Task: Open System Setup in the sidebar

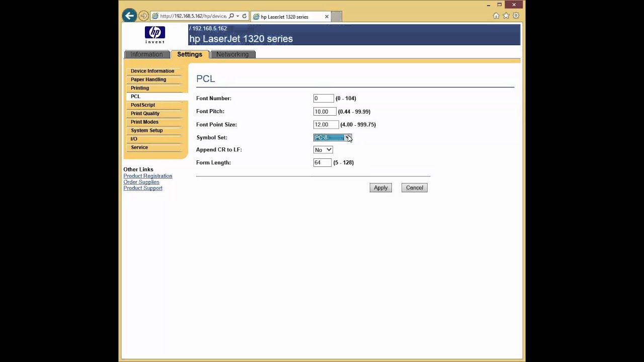Action: [x=147, y=131]
